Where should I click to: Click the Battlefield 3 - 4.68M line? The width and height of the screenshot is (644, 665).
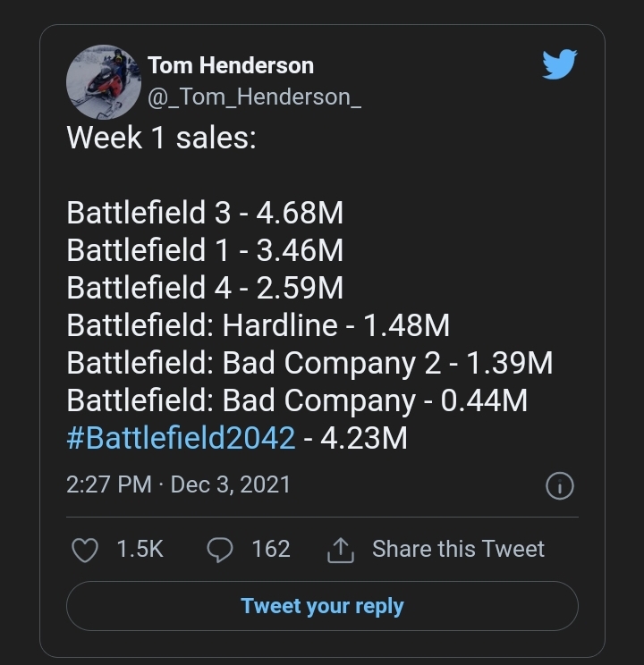pyautogui.click(x=205, y=212)
